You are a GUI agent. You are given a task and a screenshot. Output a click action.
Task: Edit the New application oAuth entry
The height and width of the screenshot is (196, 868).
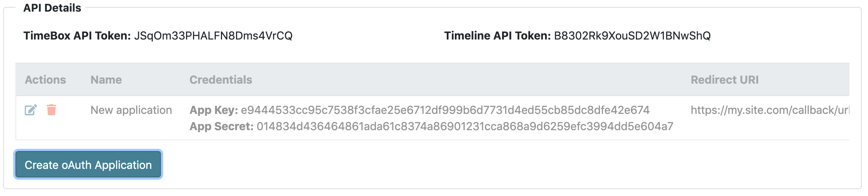coord(31,110)
